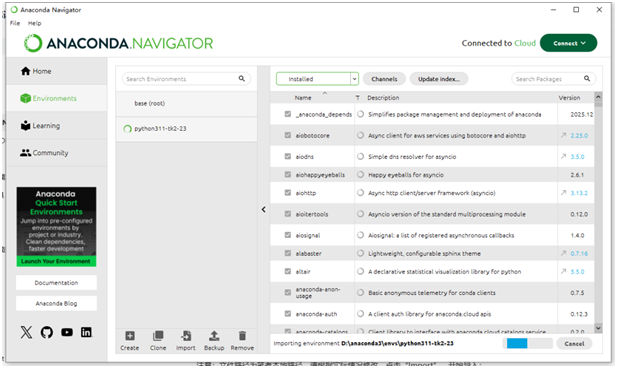
Task: Click the Search Packages magnifier icon
Action: (587, 79)
